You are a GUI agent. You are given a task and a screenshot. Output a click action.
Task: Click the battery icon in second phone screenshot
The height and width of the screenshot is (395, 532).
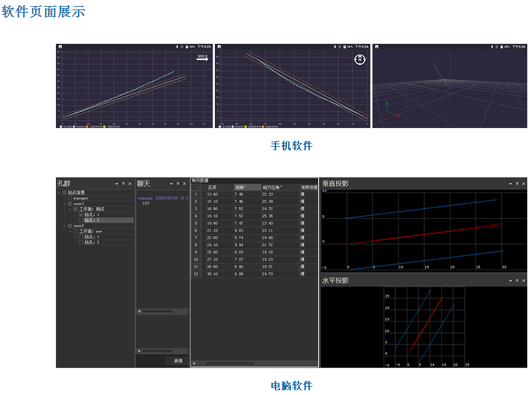(344, 47)
